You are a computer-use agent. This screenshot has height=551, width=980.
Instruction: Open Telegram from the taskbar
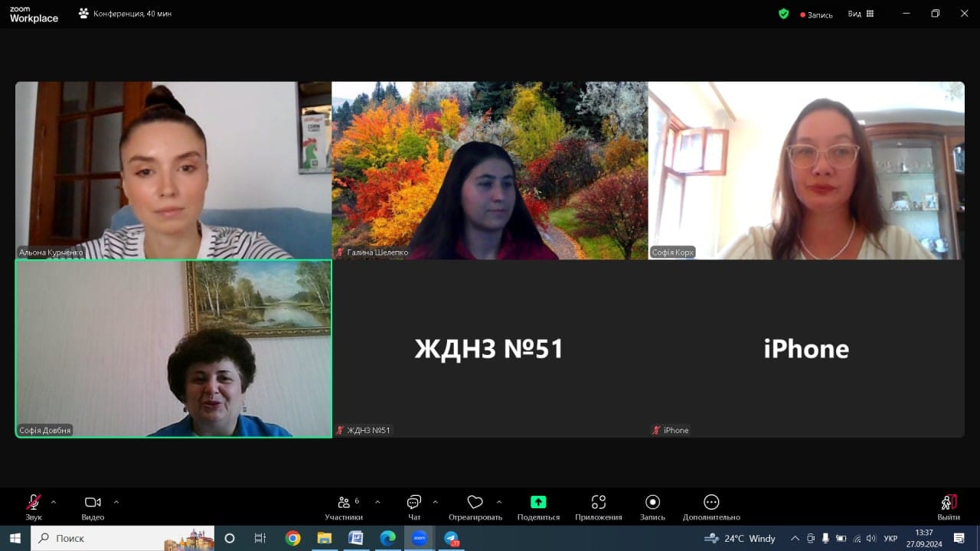pyautogui.click(x=452, y=538)
